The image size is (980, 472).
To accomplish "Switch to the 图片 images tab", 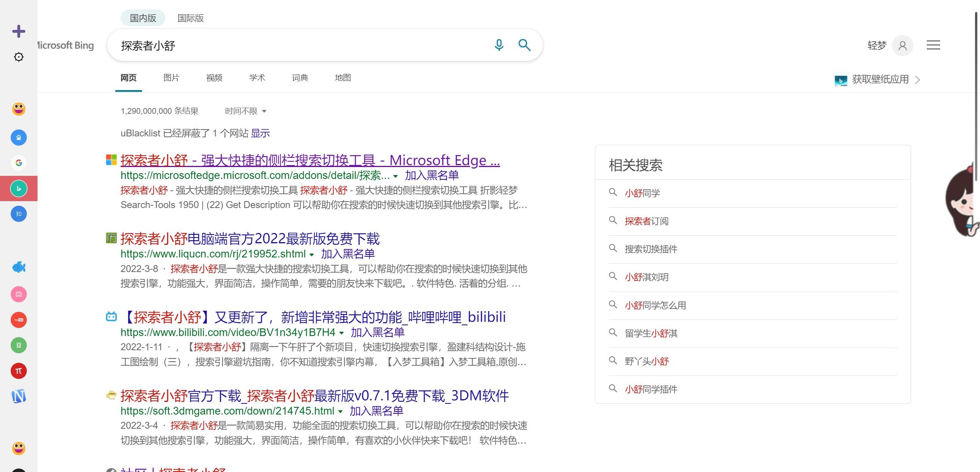I will [171, 78].
